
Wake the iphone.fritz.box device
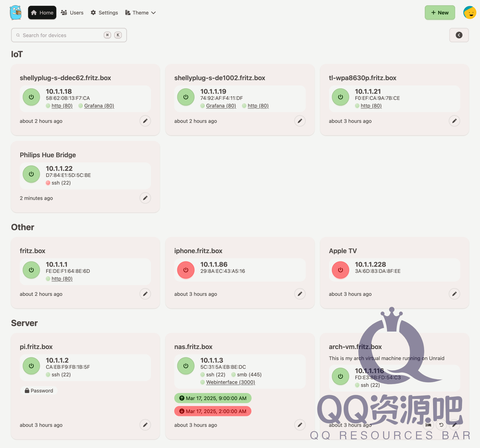tap(186, 270)
